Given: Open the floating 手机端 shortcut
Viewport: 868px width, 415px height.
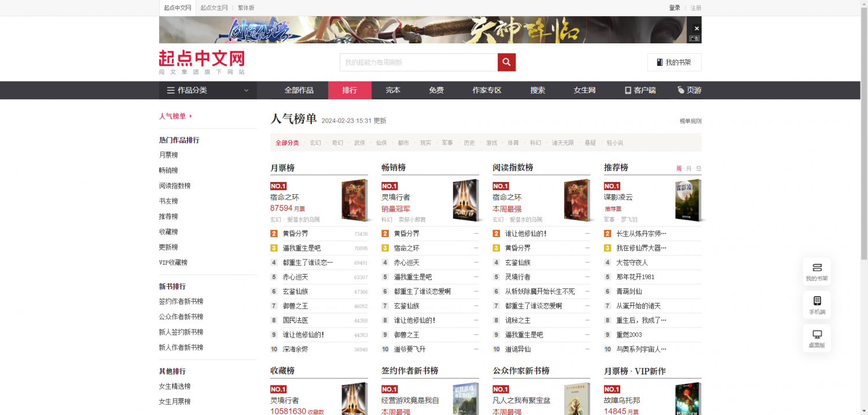Looking at the screenshot, I should [x=817, y=305].
